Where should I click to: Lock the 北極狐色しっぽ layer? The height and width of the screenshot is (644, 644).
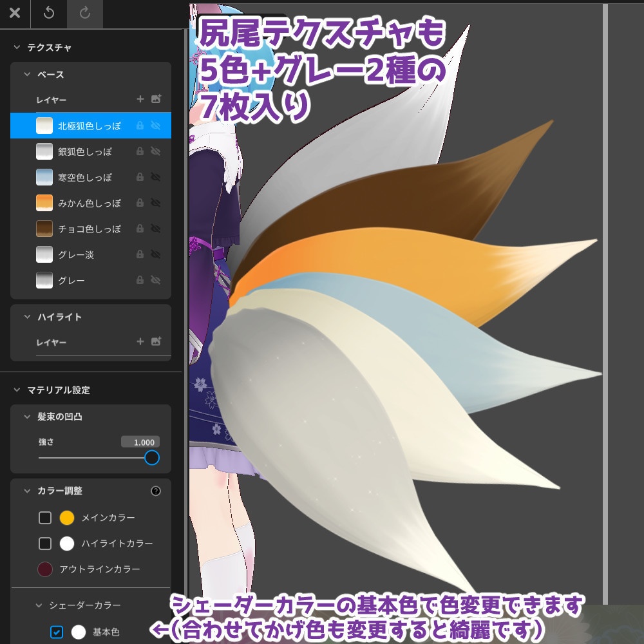[x=139, y=126]
